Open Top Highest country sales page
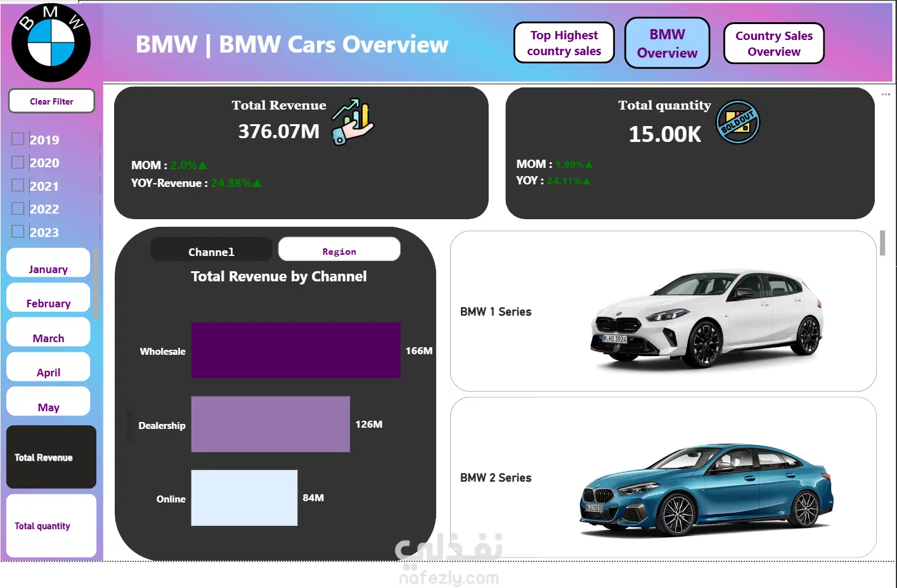Screen dimensions: 897x588 pyautogui.click(x=564, y=43)
